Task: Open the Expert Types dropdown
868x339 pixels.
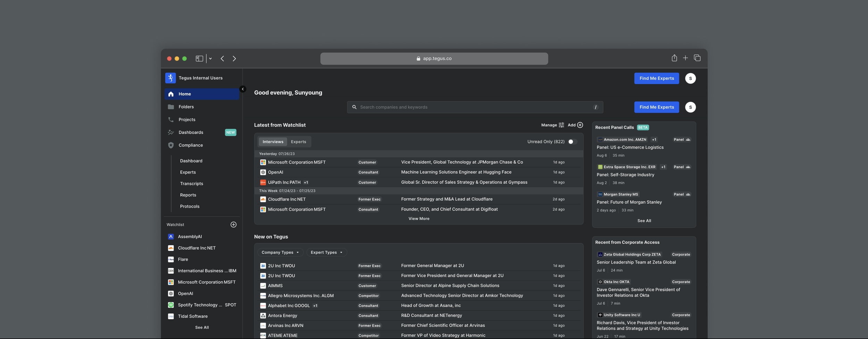Action: [326, 253]
